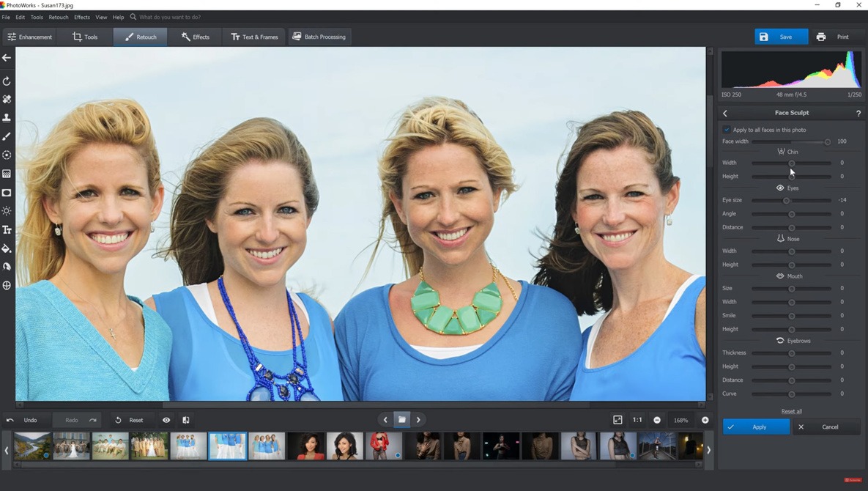
Task: Click the Chin Width slider handle
Action: (792, 163)
